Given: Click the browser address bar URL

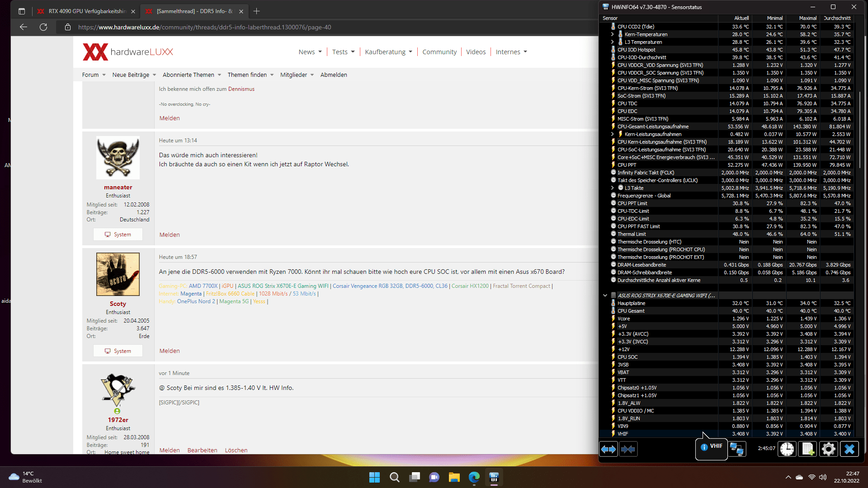Looking at the screenshot, I should coord(204,27).
